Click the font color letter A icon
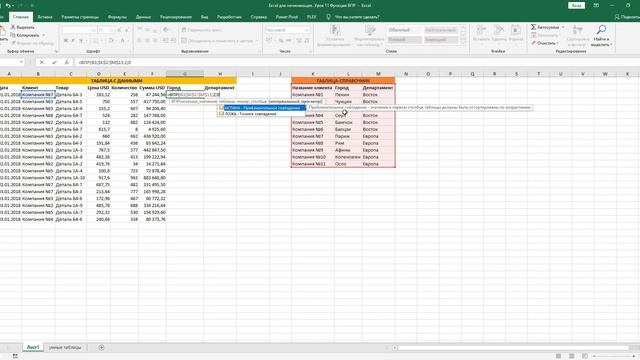The width and height of the screenshot is (640, 360). [x=122, y=41]
